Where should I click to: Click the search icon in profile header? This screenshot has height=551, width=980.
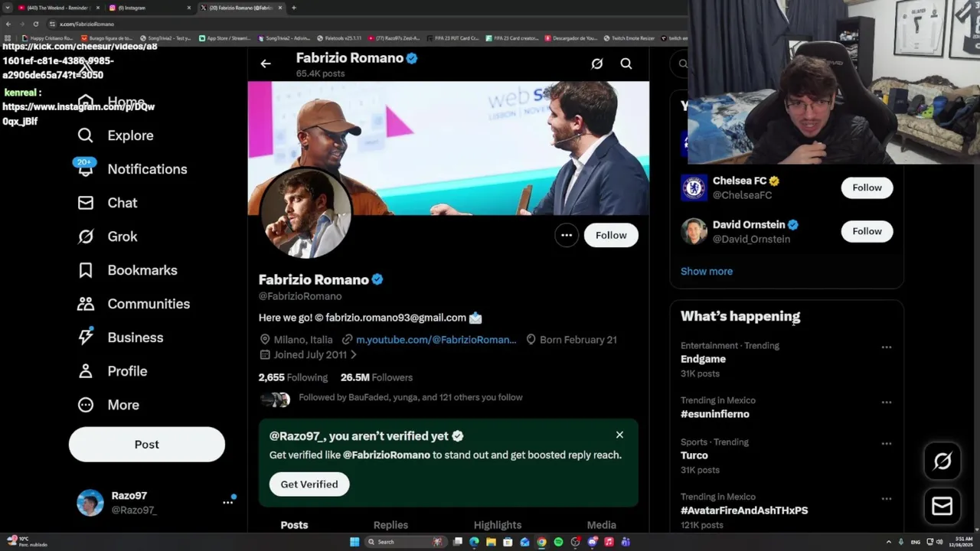coord(626,64)
